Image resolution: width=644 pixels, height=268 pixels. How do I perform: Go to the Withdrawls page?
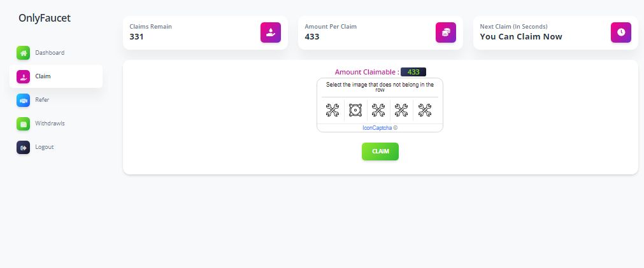tap(50, 123)
